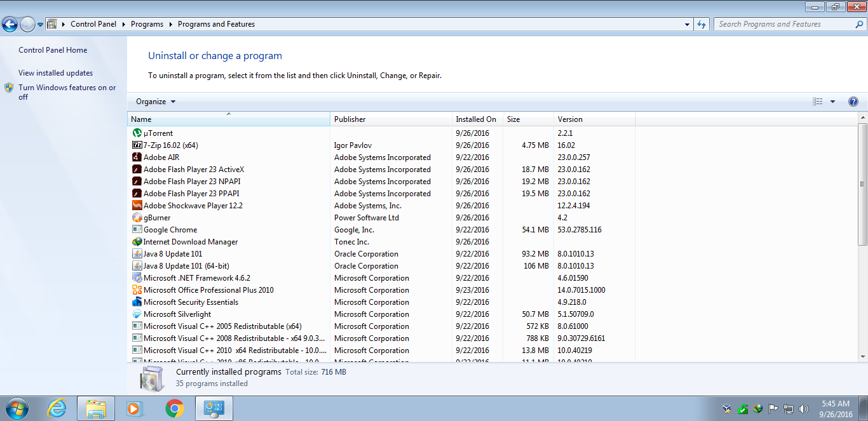This screenshot has width=868, height=421.
Task: Open Windows Media Player taskbar icon
Action: pyautogui.click(x=135, y=408)
